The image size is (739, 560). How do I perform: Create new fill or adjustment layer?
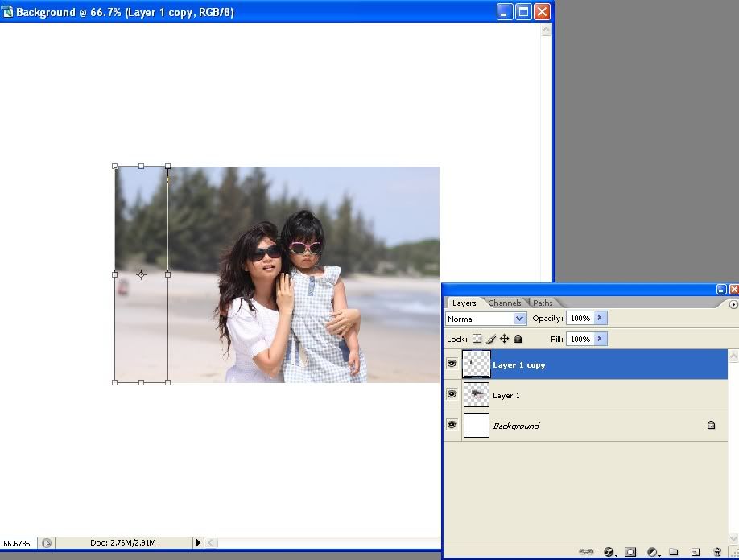pos(652,552)
